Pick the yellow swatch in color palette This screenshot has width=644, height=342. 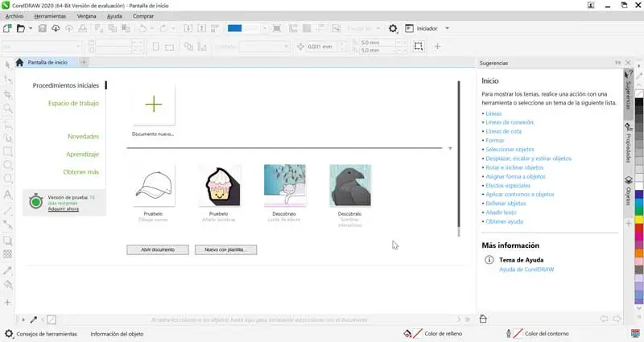tap(639, 220)
